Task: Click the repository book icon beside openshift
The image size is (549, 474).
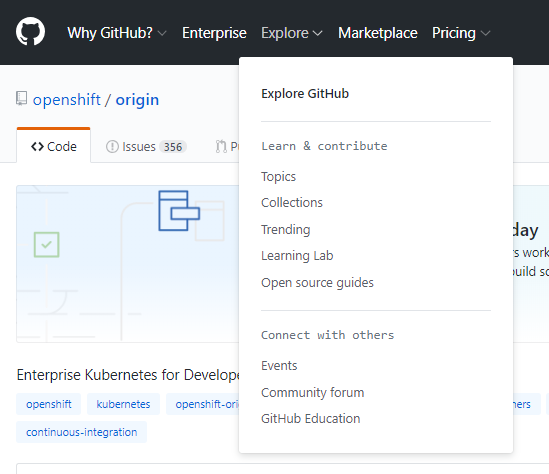Action: point(21,99)
